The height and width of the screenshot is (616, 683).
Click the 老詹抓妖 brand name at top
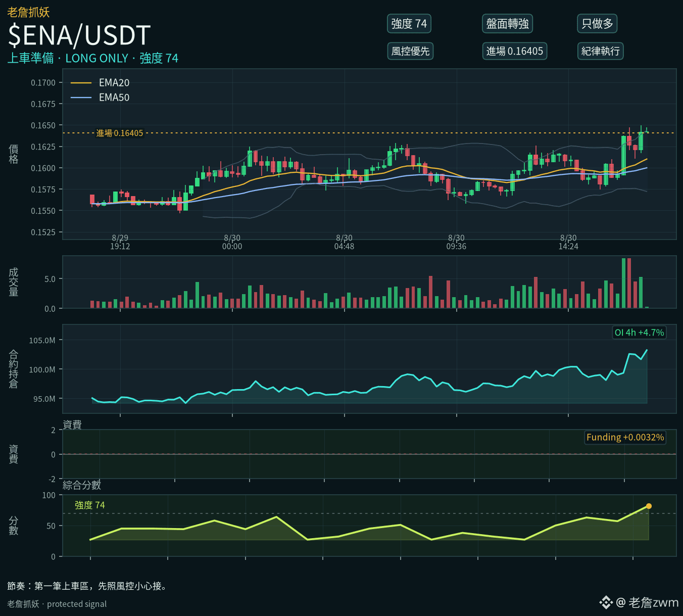pos(28,12)
